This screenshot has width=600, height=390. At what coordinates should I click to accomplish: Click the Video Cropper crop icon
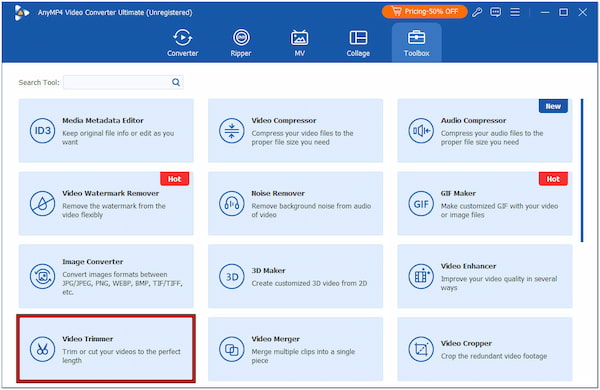(x=421, y=349)
